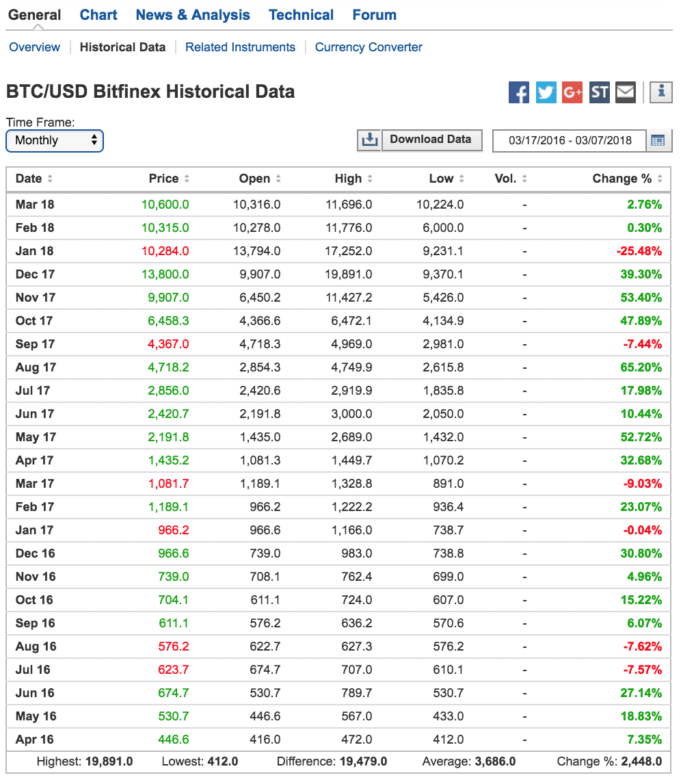Click the Download Data button
This screenshot has height=784, width=681.
coord(432,140)
